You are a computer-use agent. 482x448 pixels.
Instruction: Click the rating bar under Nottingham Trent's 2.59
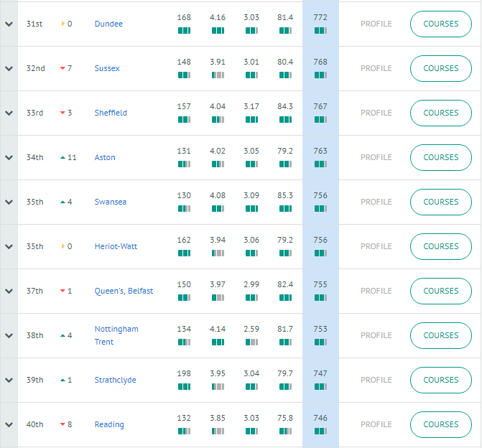coord(251,342)
